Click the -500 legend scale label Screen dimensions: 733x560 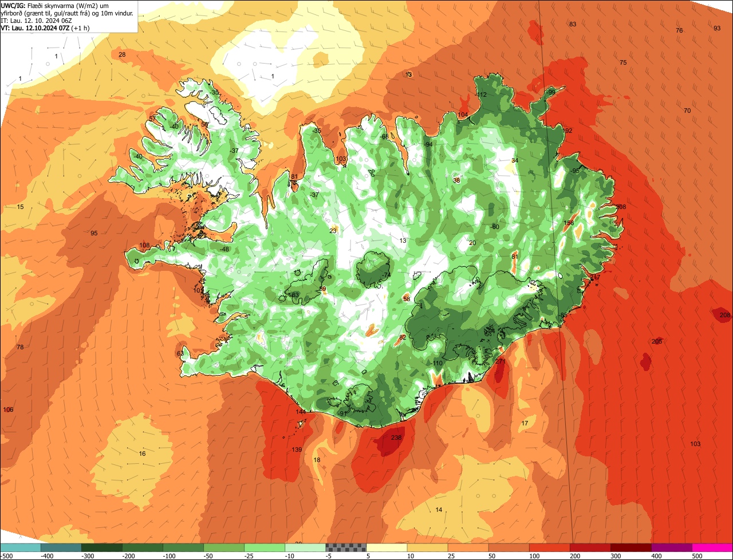[x=6, y=556]
